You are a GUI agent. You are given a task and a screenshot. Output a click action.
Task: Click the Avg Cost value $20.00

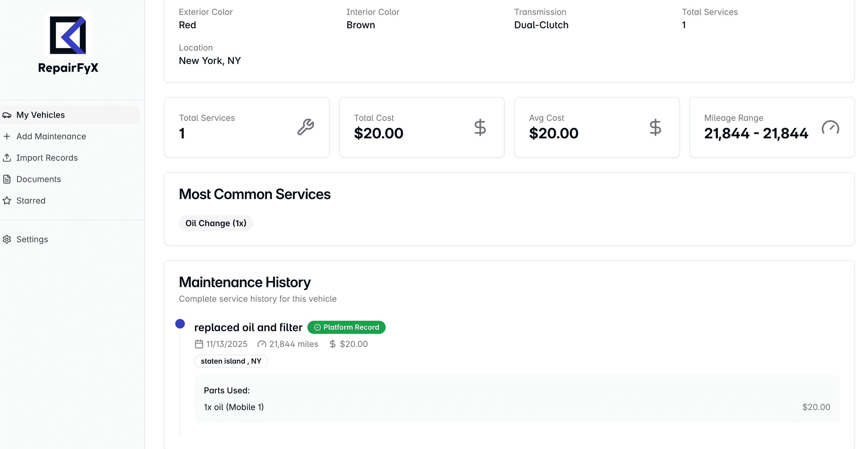point(553,133)
